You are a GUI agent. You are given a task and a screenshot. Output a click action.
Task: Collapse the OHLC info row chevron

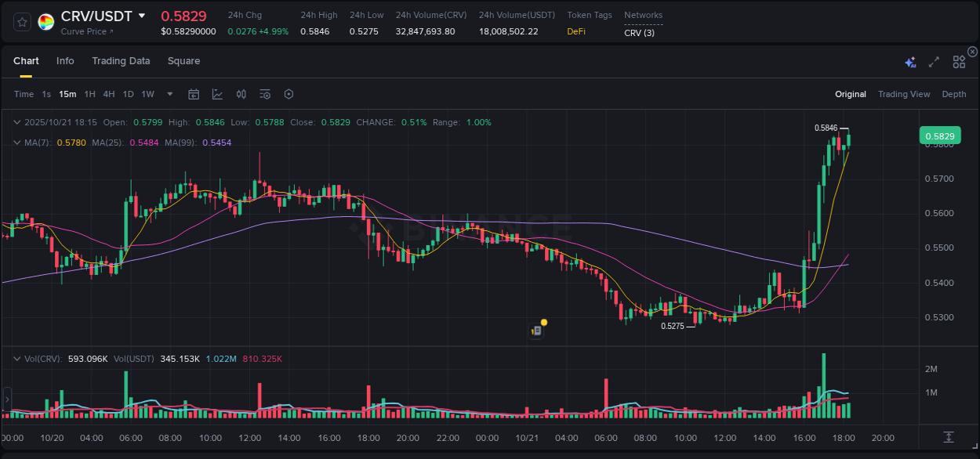point(16,122)
